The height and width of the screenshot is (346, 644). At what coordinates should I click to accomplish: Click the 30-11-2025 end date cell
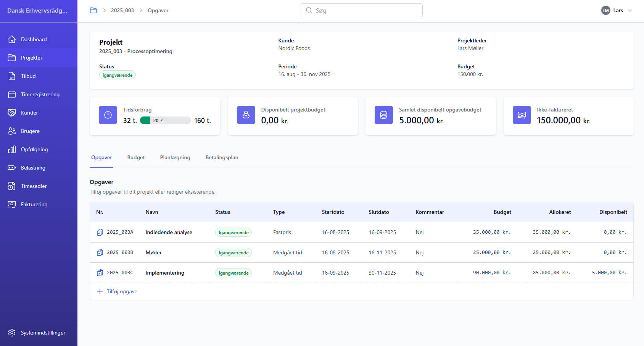[382, 273]
